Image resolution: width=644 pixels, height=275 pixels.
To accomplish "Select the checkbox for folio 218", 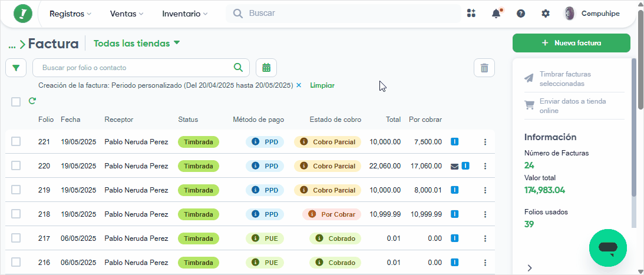I will 15,214.
